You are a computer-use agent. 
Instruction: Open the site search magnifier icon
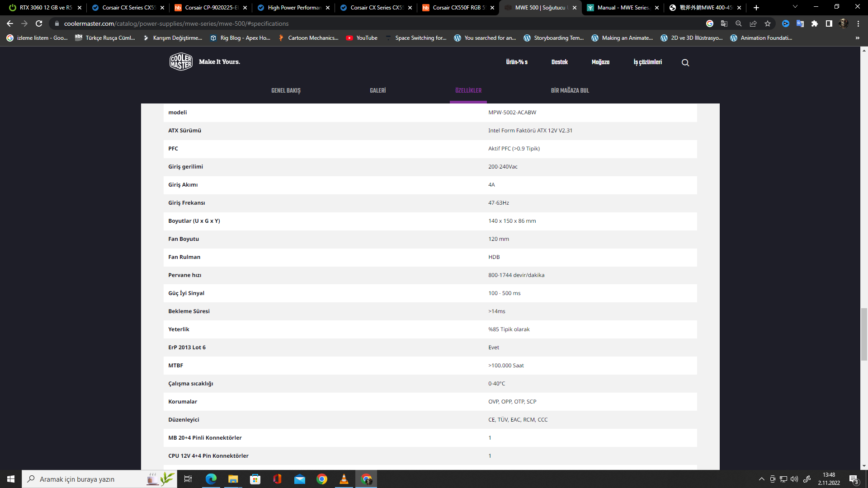pyautogui.click(x=685, y=63)
